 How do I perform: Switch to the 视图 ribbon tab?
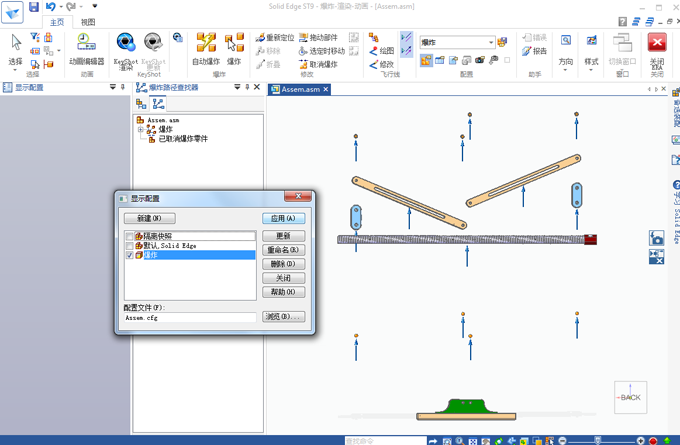click(88, 21)
